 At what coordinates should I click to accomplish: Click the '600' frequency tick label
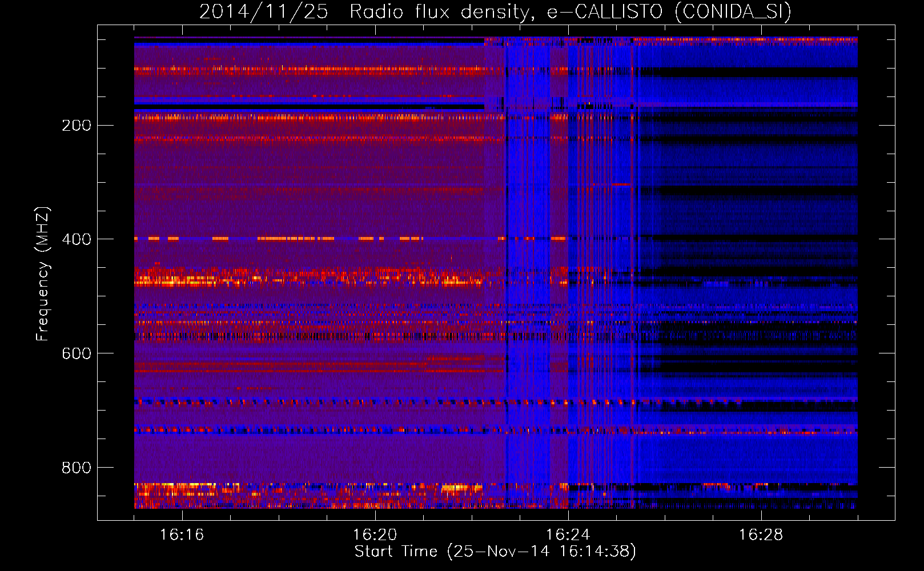coord(77,353)
